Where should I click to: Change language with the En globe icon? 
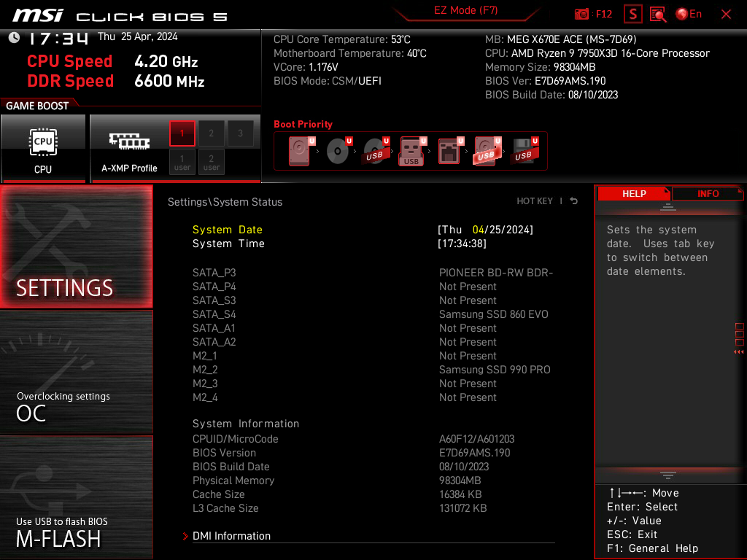(x=689, y=15)
